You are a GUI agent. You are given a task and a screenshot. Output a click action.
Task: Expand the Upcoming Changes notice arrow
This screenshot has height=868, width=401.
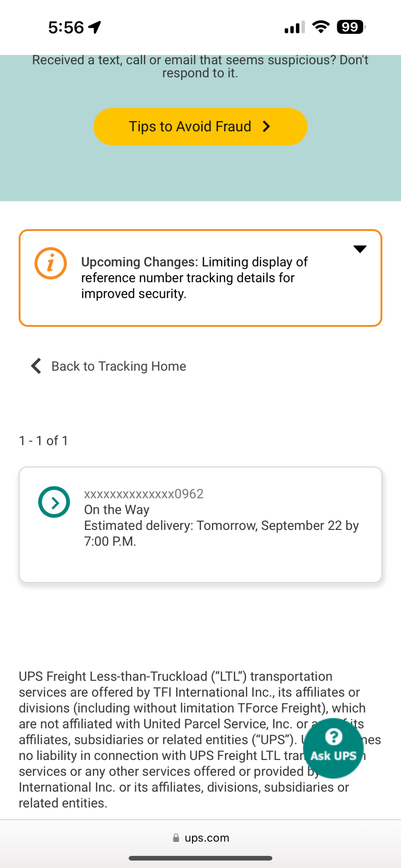coord(360,249)
